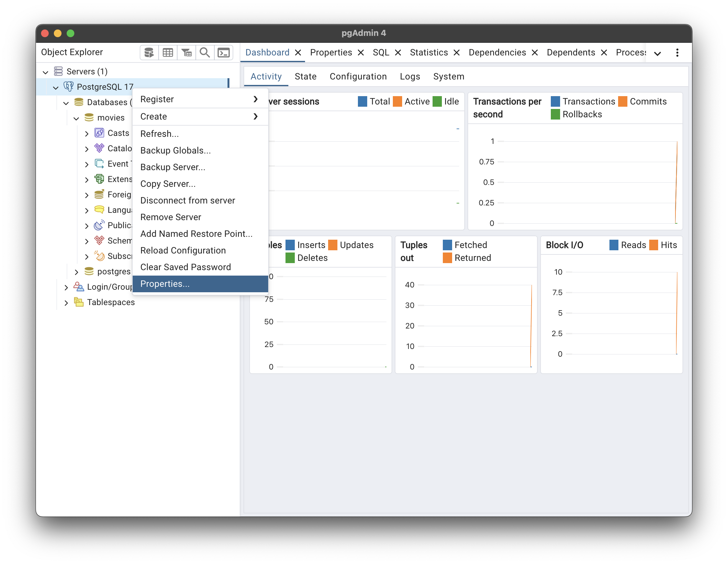
Task: Close the Dependencies tab
Action: (535, 53)
